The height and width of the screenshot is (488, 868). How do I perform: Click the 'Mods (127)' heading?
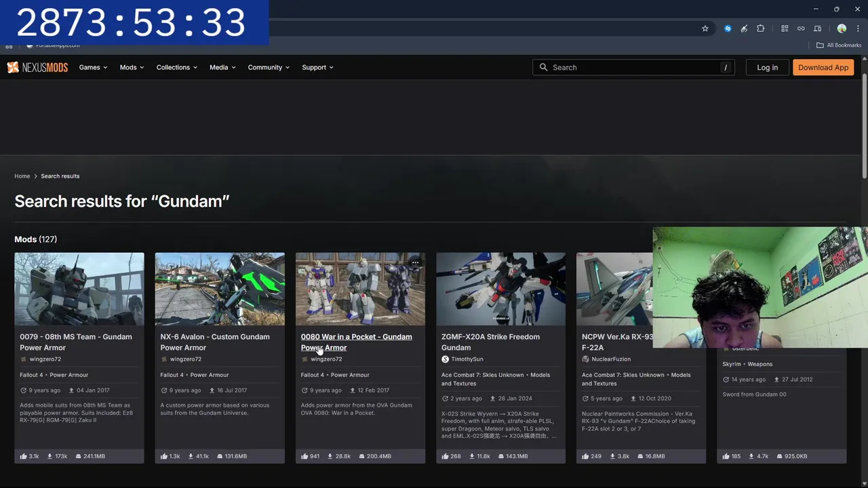point(36,239)
